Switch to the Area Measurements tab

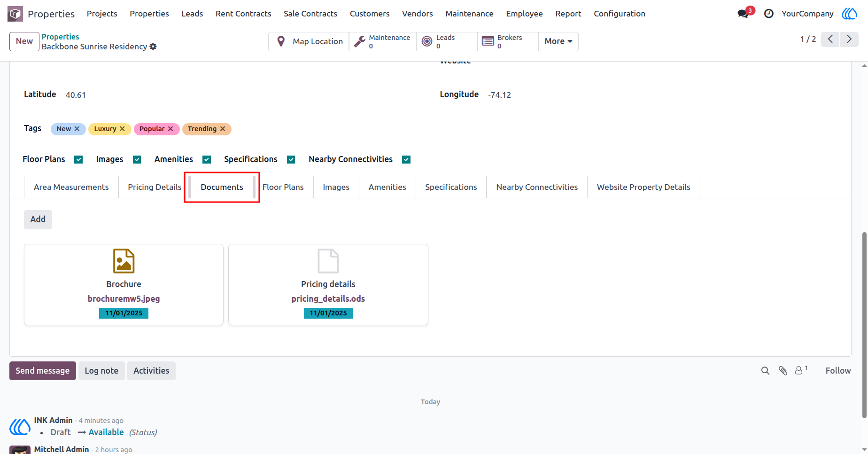point(71,187)
